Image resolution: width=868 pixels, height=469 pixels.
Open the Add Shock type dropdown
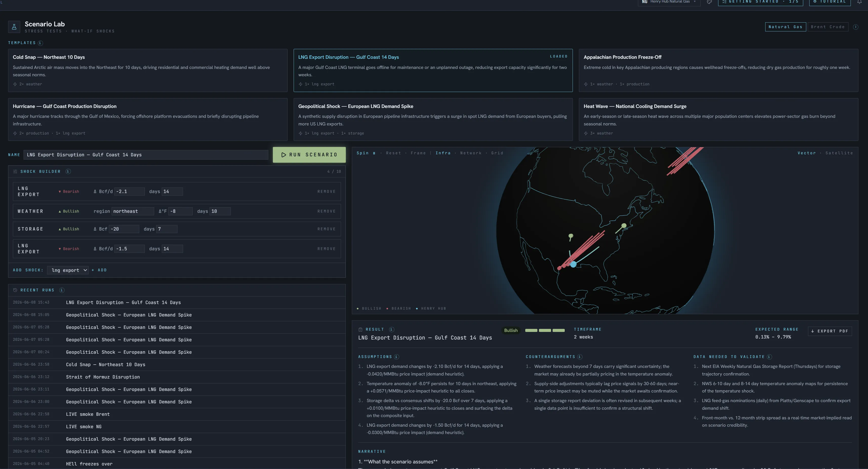(x=68, y=270)
